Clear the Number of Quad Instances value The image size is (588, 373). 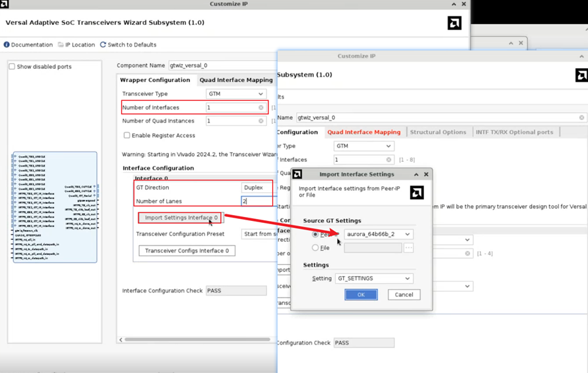tap(261, 121)
